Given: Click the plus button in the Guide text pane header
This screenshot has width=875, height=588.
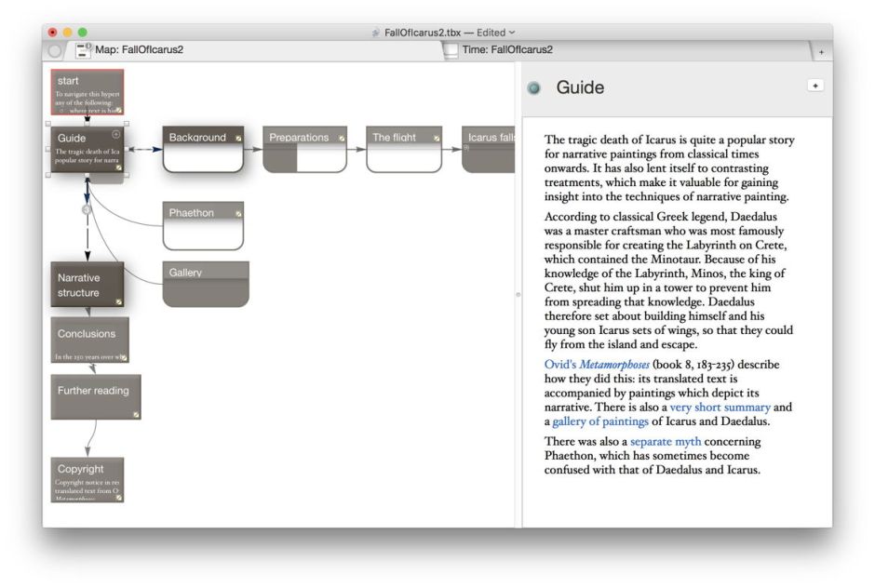Looking at the screenshot, I should tap(815, 84).
